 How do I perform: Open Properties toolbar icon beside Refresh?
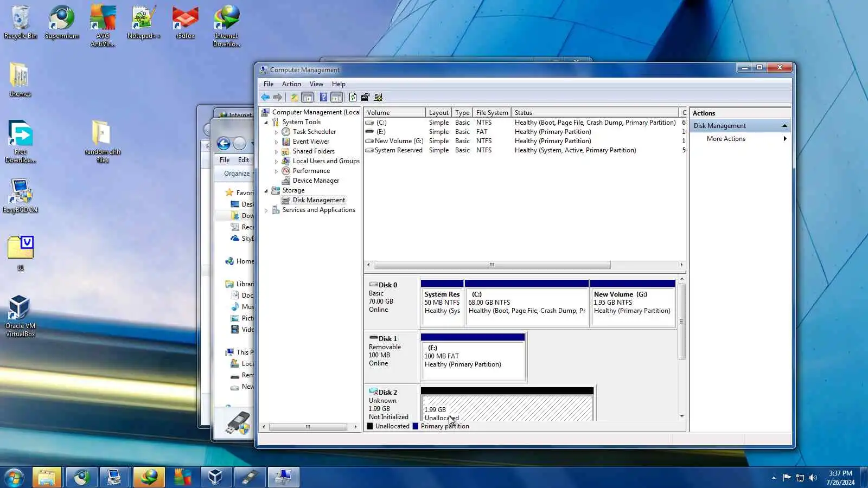click(365, 98)
